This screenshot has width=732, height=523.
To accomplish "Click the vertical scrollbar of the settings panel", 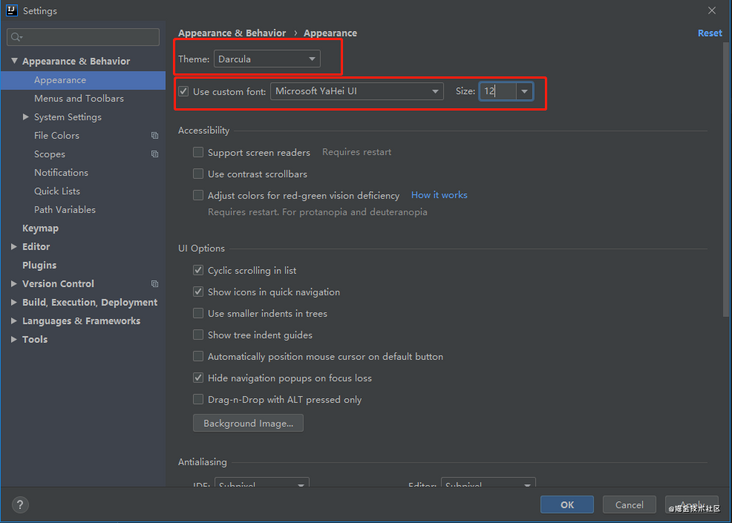I will [726, 180].
